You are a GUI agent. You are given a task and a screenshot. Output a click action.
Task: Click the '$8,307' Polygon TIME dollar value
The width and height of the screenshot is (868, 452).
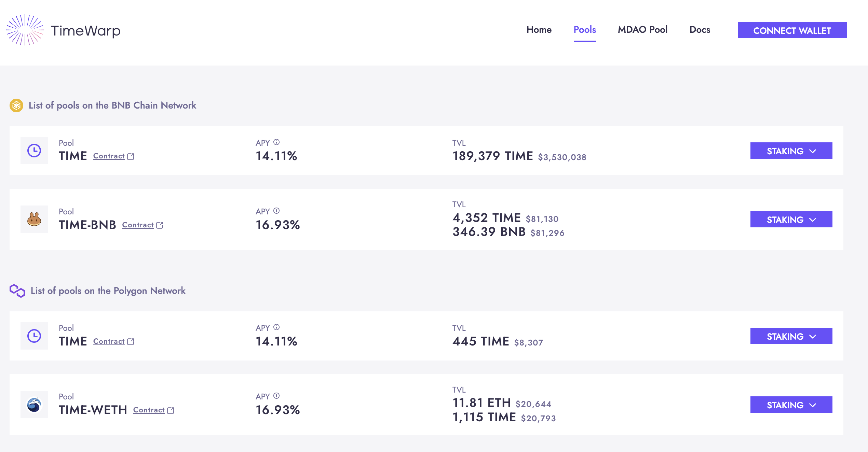(x=529, y=342)
